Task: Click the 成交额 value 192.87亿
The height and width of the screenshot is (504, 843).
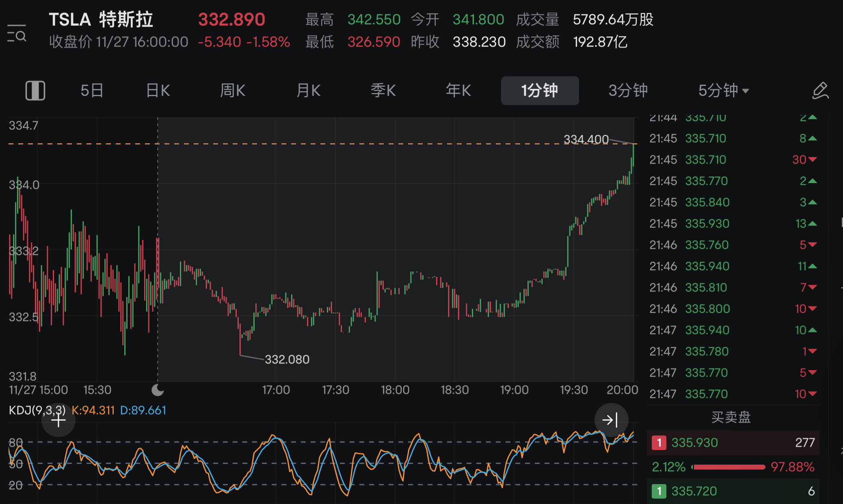Action: point(600,42)
